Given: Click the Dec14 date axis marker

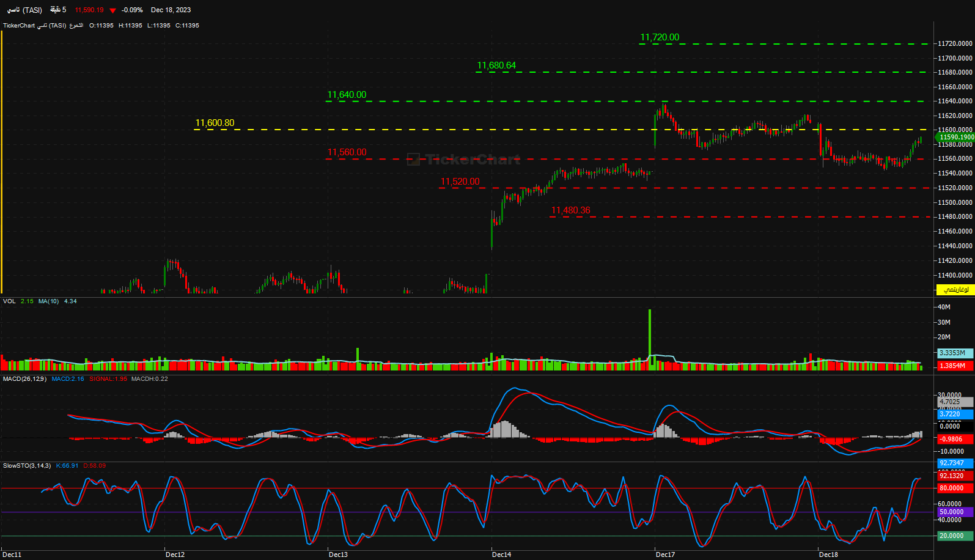Looking at the screenshot, I should [x=501, y=554].
